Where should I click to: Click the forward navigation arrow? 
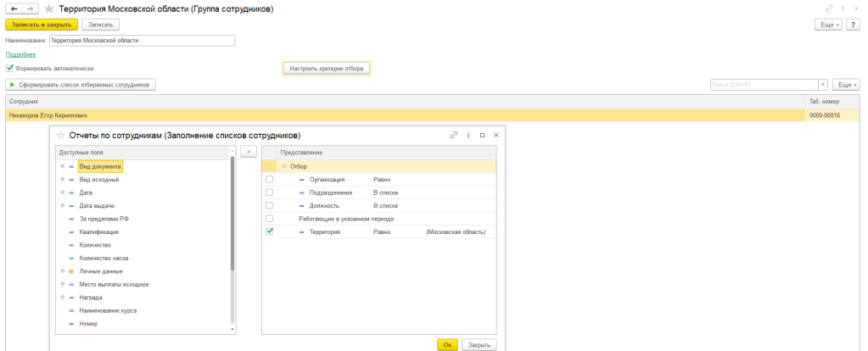28,8
